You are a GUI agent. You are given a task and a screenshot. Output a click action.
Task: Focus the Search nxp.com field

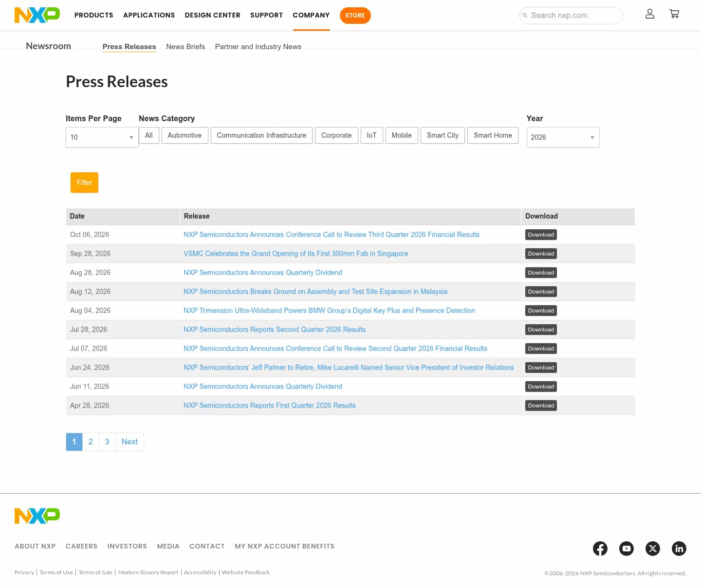pyautogui.click(x=571, y=16)
